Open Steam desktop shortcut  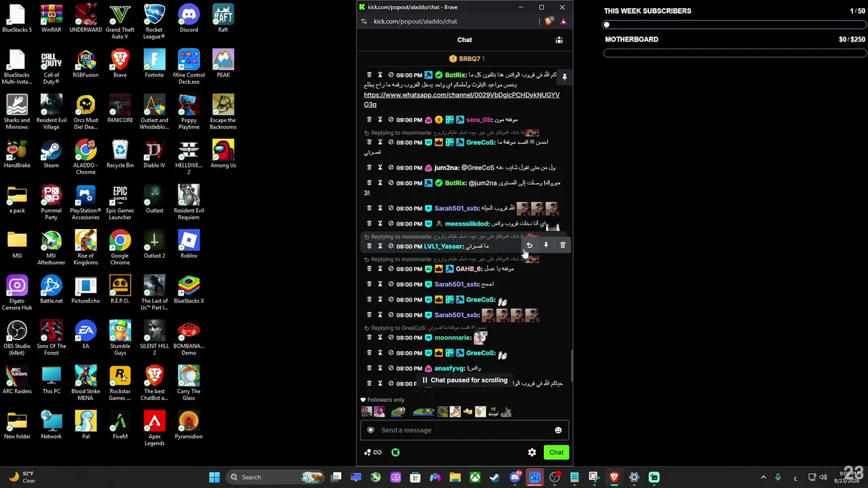click(51, 155)
